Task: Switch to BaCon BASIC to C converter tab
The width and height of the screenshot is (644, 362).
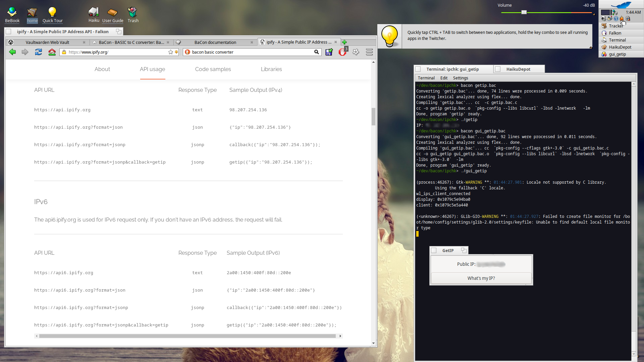Action: point(131,42)
